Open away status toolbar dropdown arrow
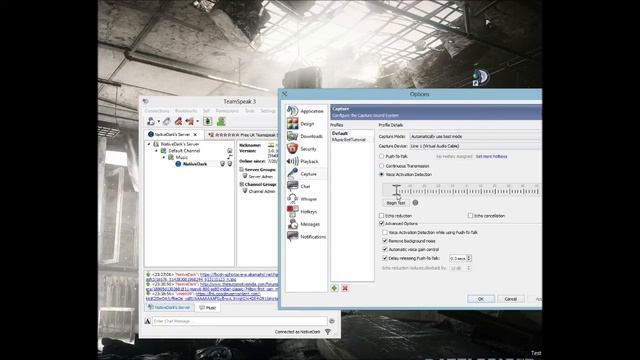640x360 pixels. pos(198,122)
